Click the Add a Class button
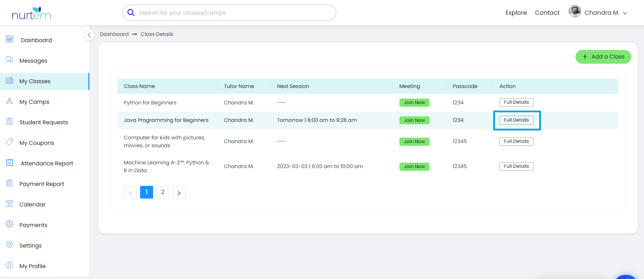Image resolution: width=644 pixels, height=279 pixels. (603, 57)
